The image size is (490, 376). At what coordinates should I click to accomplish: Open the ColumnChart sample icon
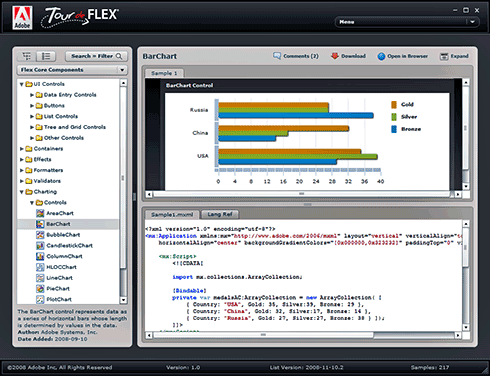(x=40, y=256)
